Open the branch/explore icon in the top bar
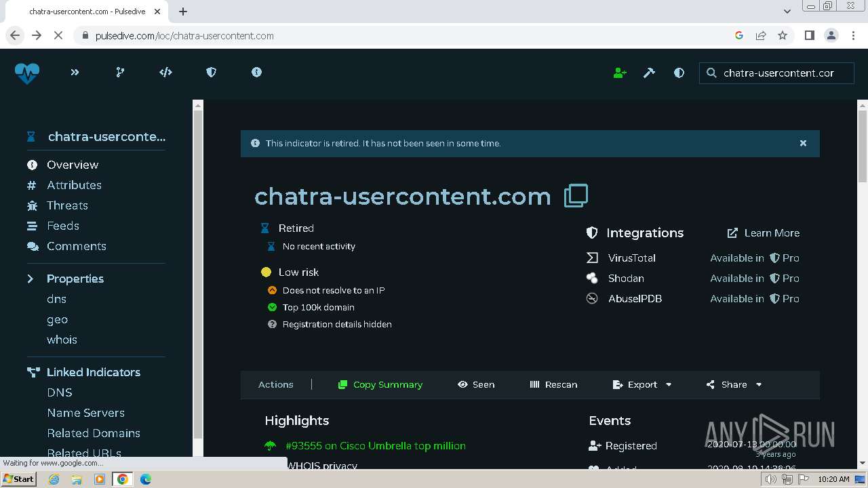The image size is (868, 488). (x=120, y=73)
